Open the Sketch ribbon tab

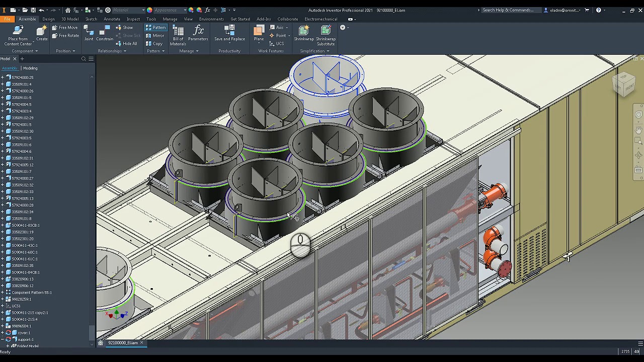(x=91, y=19)
